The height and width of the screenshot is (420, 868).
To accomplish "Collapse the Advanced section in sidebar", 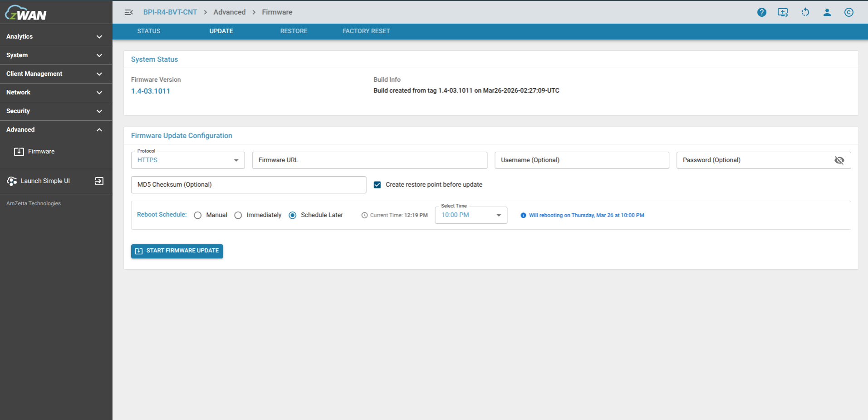I will (99, 129).
